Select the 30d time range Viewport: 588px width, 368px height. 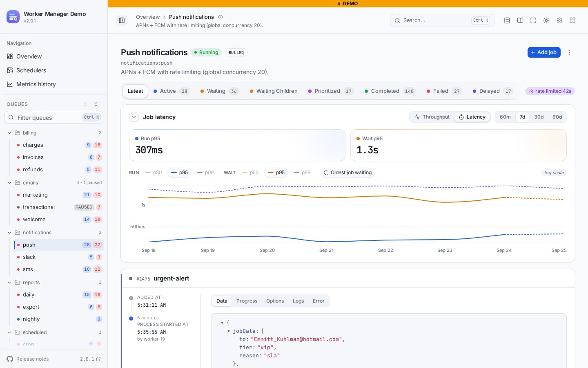[x=539, y=117]
